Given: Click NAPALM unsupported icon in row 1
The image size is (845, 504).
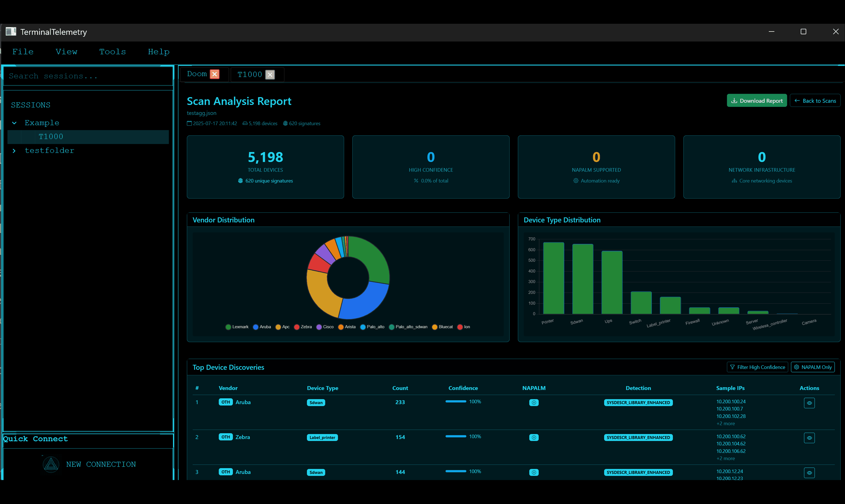Looking at the screenshot, I should point(534,403).
